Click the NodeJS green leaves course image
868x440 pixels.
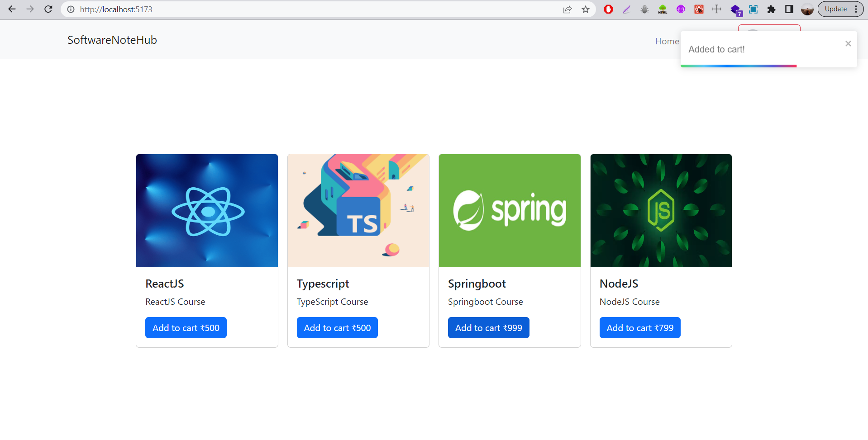click(x=661, y=211)
